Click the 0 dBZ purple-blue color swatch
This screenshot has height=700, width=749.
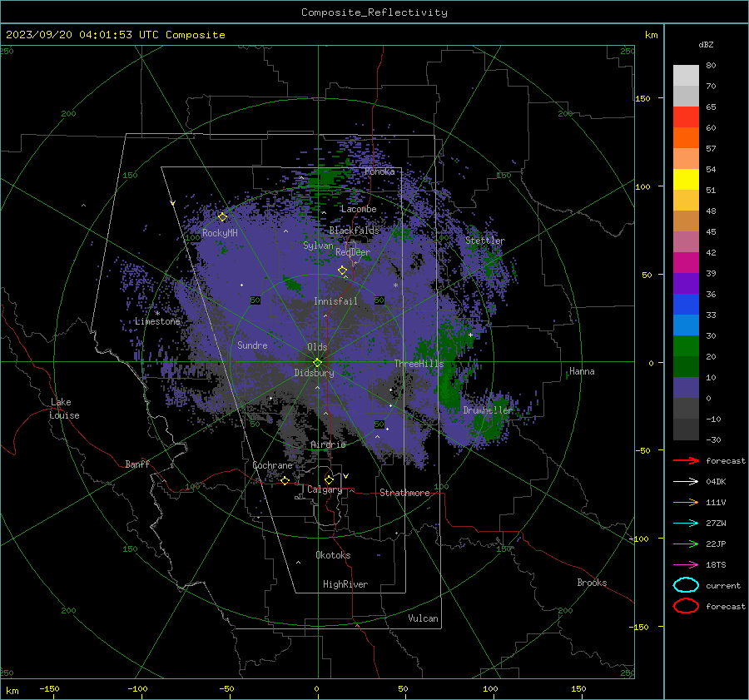click(686, 388)
